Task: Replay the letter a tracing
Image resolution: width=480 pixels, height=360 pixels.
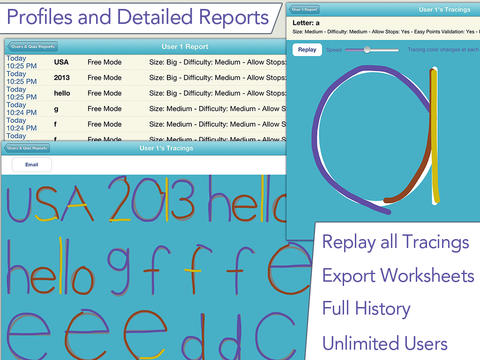Action: click(307, 50)
